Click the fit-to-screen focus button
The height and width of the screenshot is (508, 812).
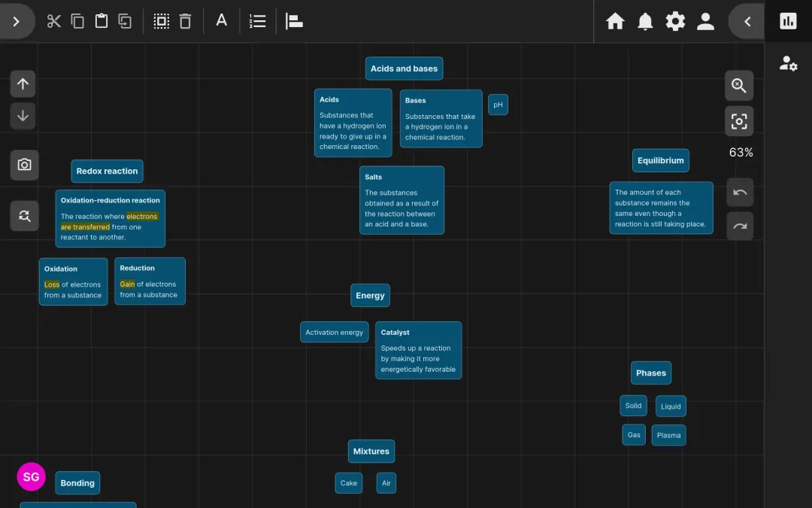pos(739,121)
